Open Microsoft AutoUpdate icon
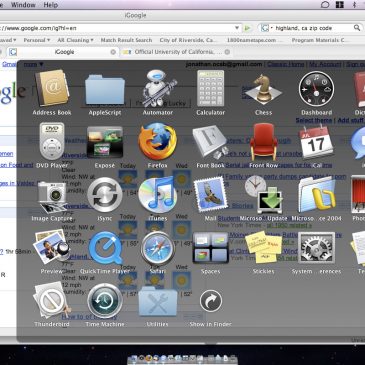The height and width of the screenshot is (365, 365). pyautogui.click(x=263, y=195)
